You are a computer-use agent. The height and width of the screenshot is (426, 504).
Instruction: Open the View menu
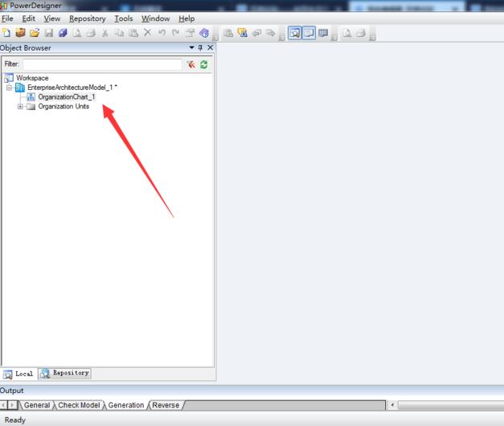point(51,18)
